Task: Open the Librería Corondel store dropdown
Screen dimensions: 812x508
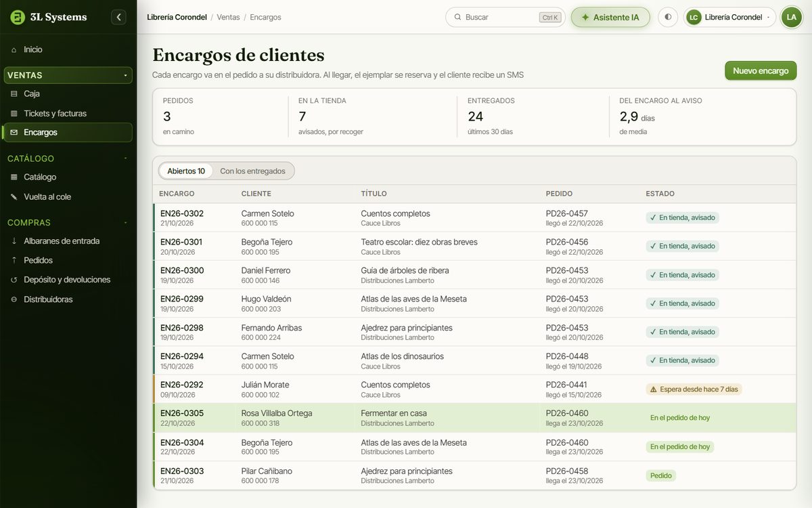Action: pos(729,17)
